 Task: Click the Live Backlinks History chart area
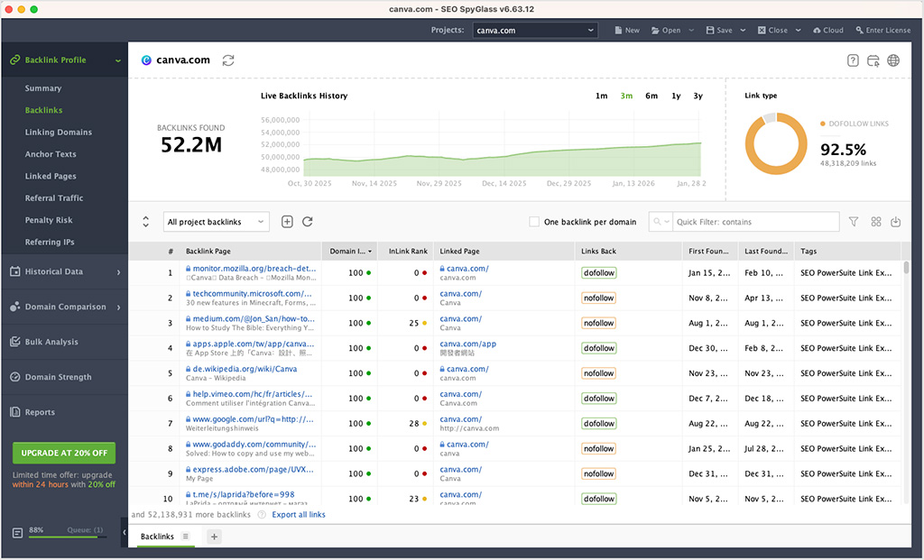[x=502, y=145]
